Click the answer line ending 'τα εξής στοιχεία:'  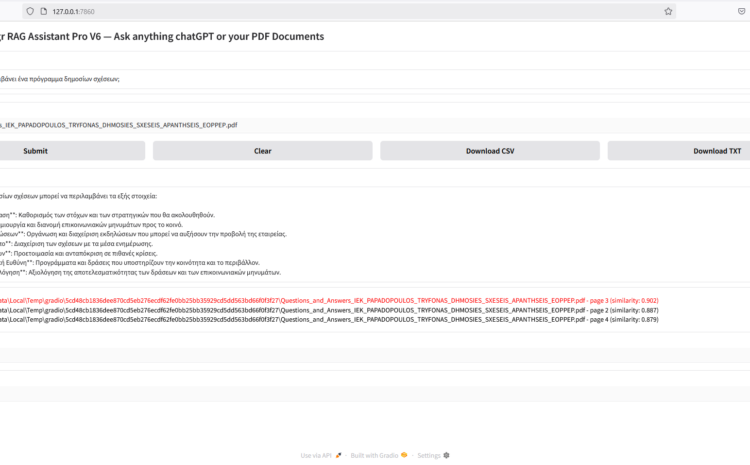pos(78,196)
